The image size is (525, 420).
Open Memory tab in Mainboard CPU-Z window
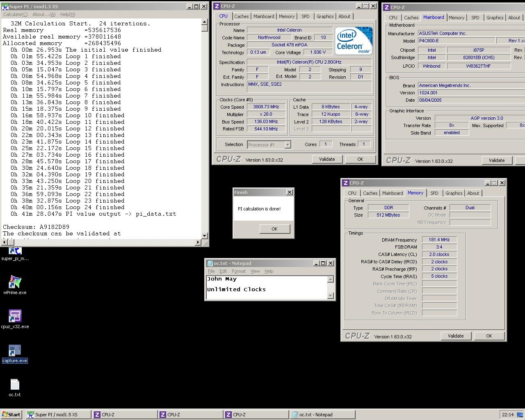point(457,18)
